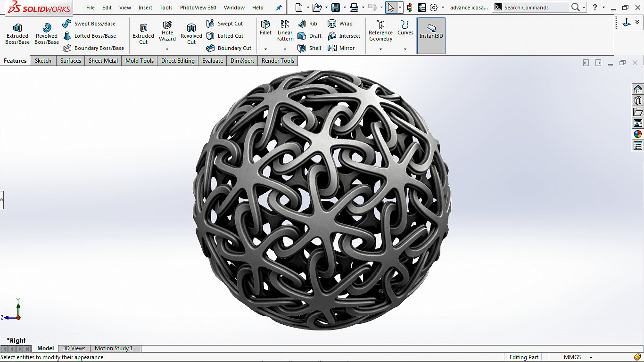Click the Print icon
644x362 pixels.
point(354,8)
